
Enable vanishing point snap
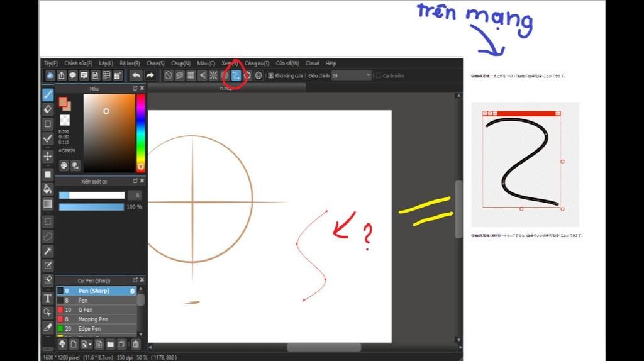tap(202, 75)
